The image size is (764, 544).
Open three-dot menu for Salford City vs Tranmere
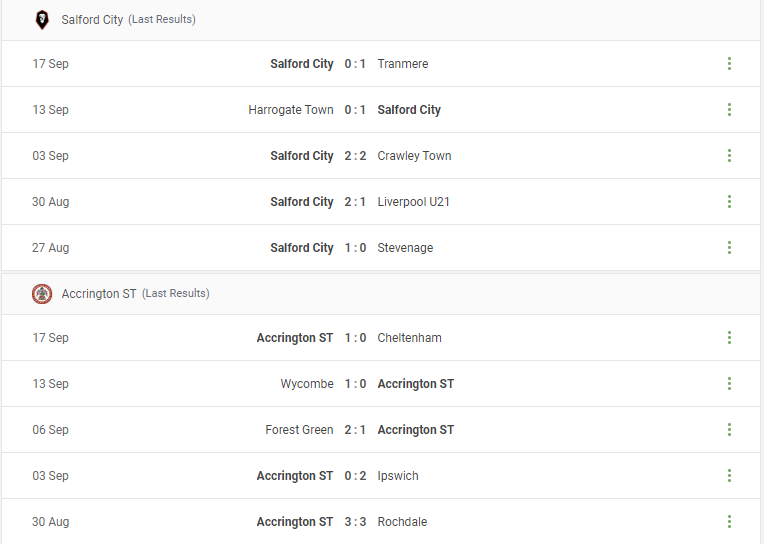click(x=729, y=64)
